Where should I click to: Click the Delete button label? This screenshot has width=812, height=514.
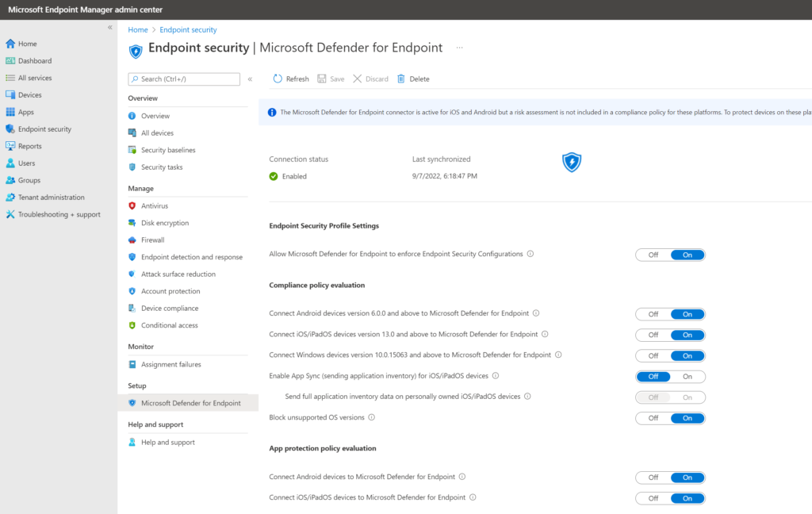(x=419, y=79)
